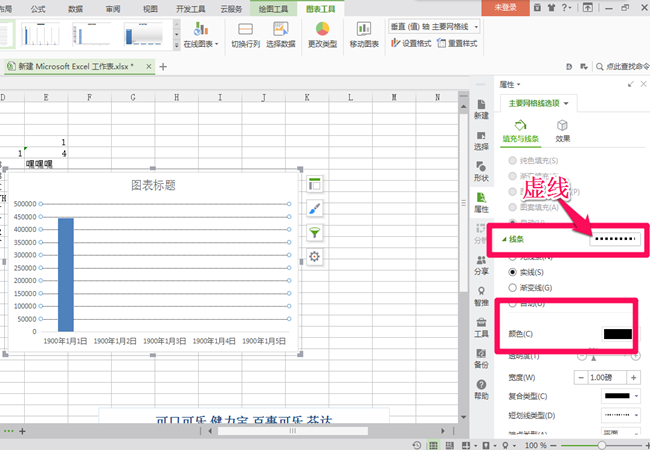Click Format Selection (设置格式) button
This screenshot has width=650, height=450.
pos(411,43)
